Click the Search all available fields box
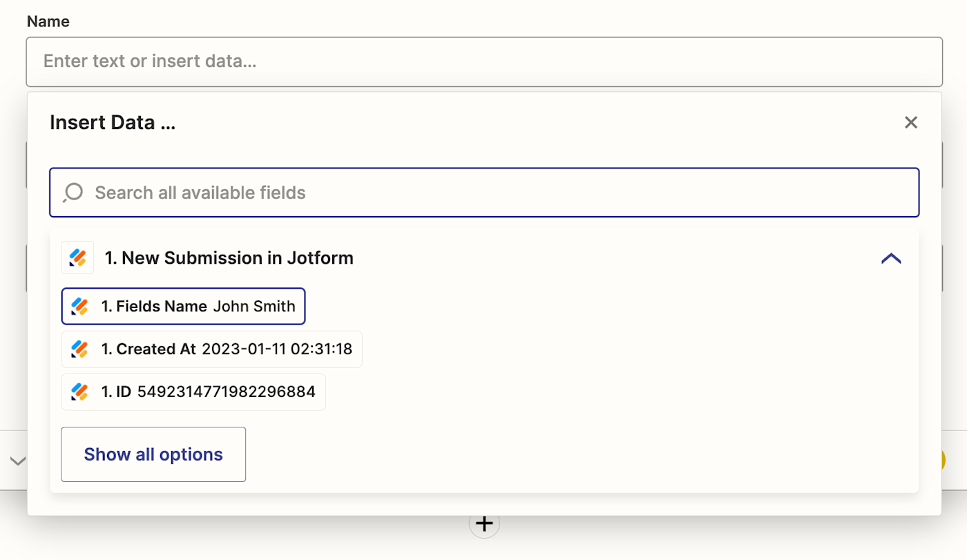 click(x=504, y=193)
